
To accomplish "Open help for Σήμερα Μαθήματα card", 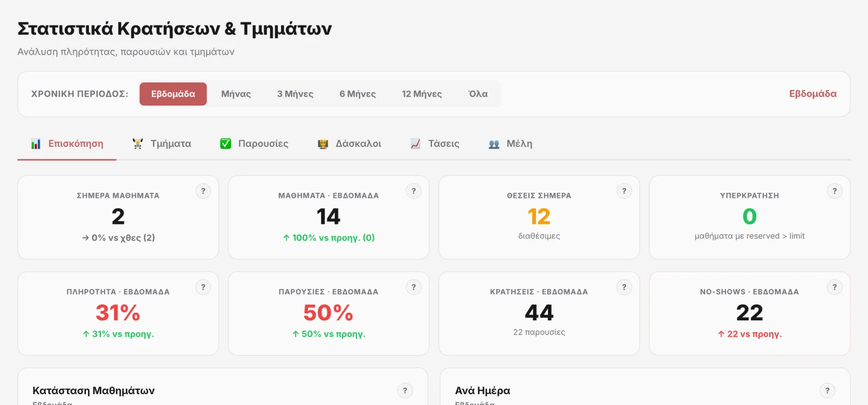I will point(203,191).
